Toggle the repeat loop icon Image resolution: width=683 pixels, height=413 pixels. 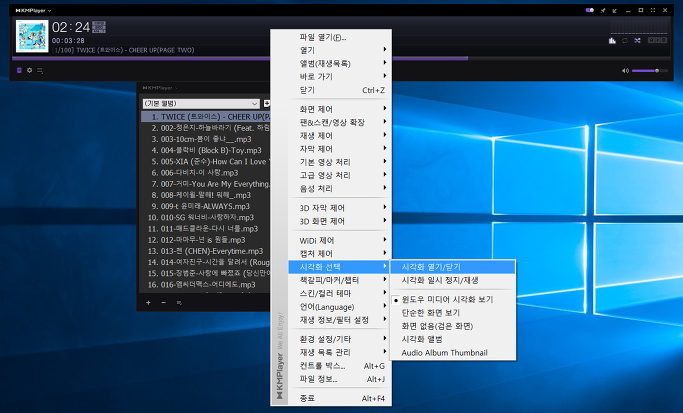[625, 41]
